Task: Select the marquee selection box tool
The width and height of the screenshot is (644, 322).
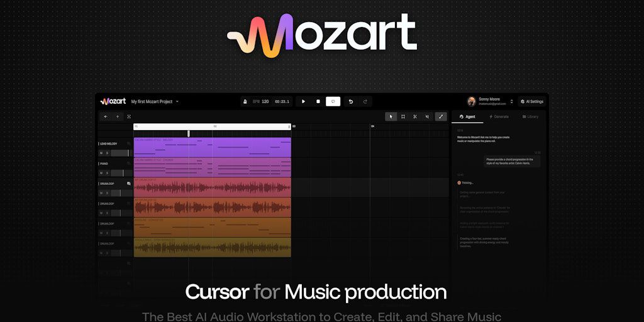Action: (403, 116)
